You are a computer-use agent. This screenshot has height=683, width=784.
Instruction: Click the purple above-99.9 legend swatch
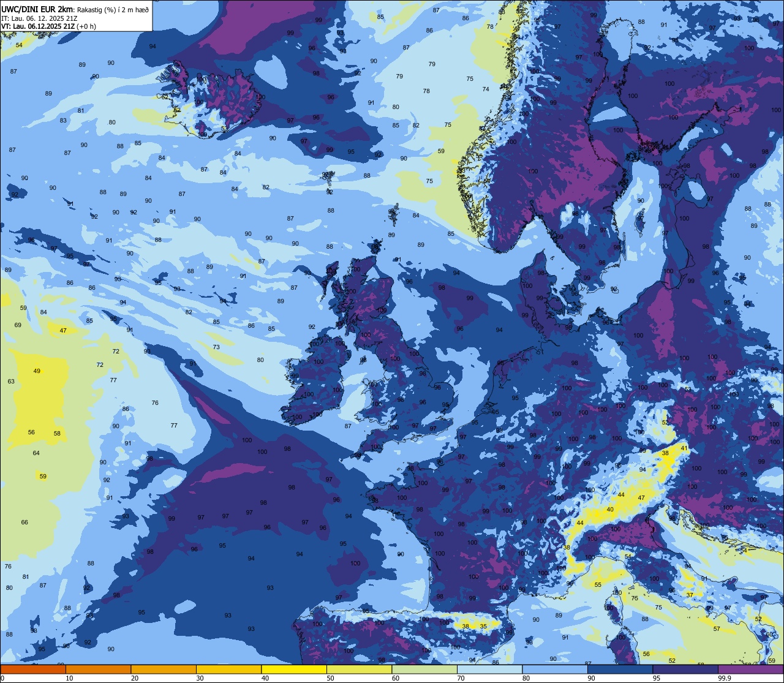[750, 669]
